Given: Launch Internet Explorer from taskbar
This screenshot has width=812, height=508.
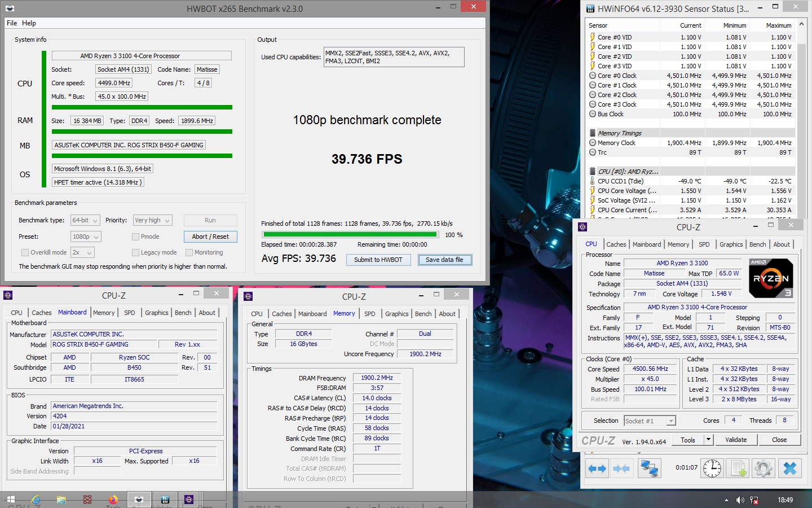Looking at the screenshot, I should pos(36,500).
